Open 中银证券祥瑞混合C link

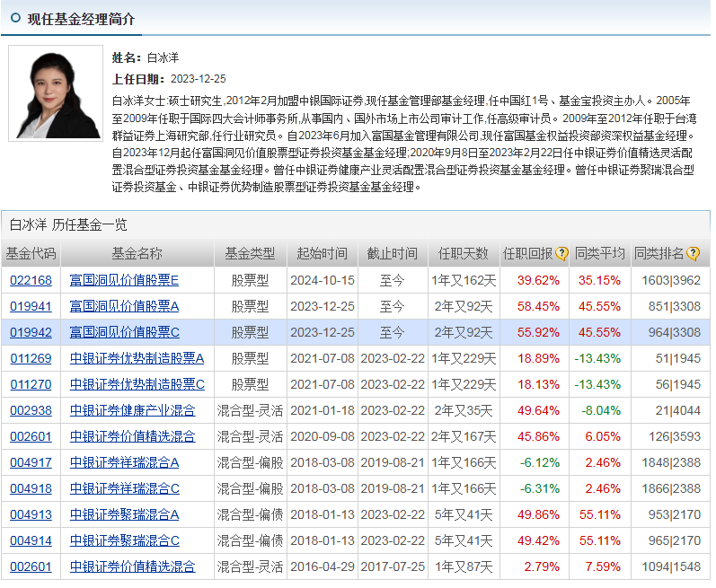(x=124, y=488)
